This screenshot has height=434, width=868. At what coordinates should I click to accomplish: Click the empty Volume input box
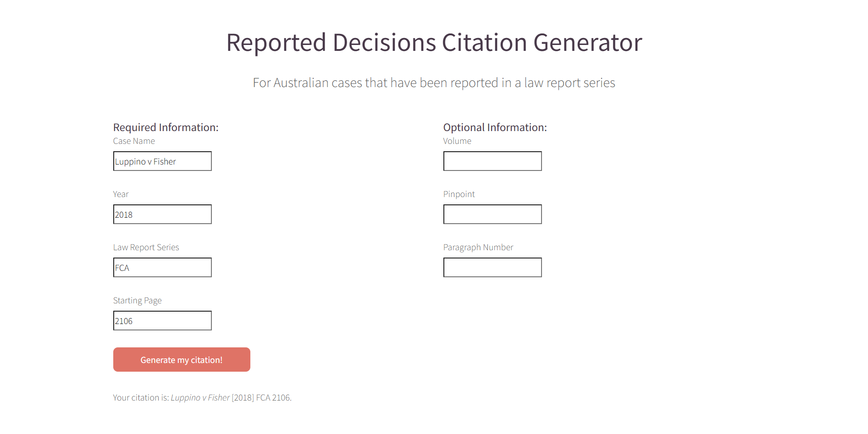492,161
